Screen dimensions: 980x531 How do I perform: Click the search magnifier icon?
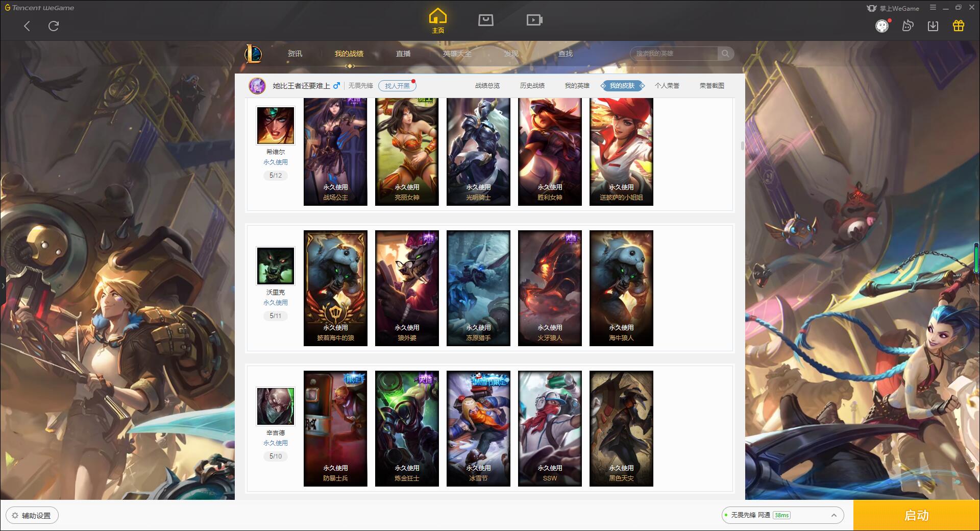(725, 54)
